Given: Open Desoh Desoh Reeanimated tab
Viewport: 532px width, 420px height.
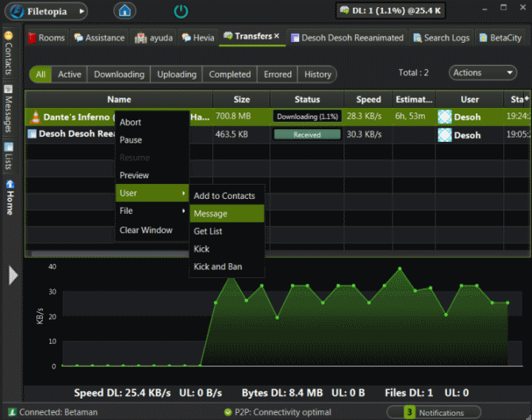Looking at the screenshot, I should point(347,37).
